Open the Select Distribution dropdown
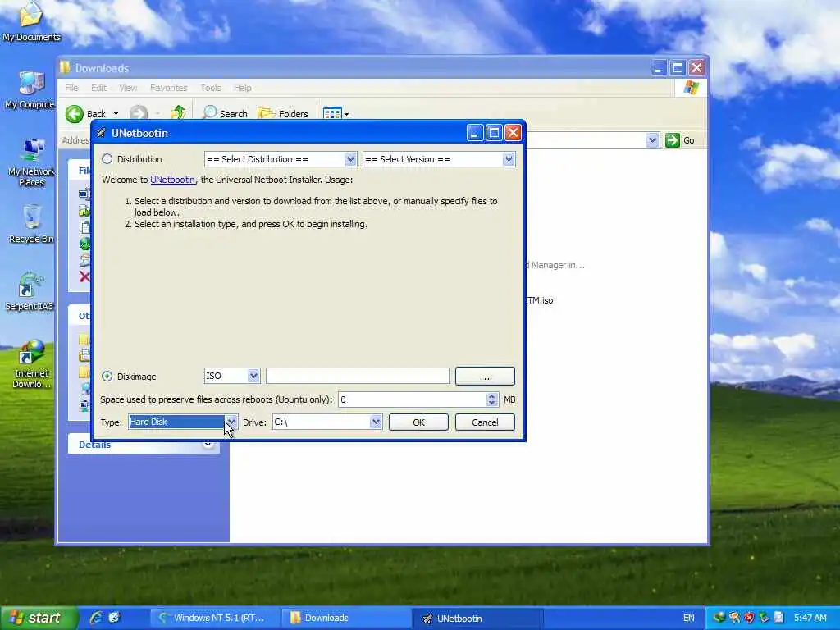The image size is (840, 630). click(281, 159)
